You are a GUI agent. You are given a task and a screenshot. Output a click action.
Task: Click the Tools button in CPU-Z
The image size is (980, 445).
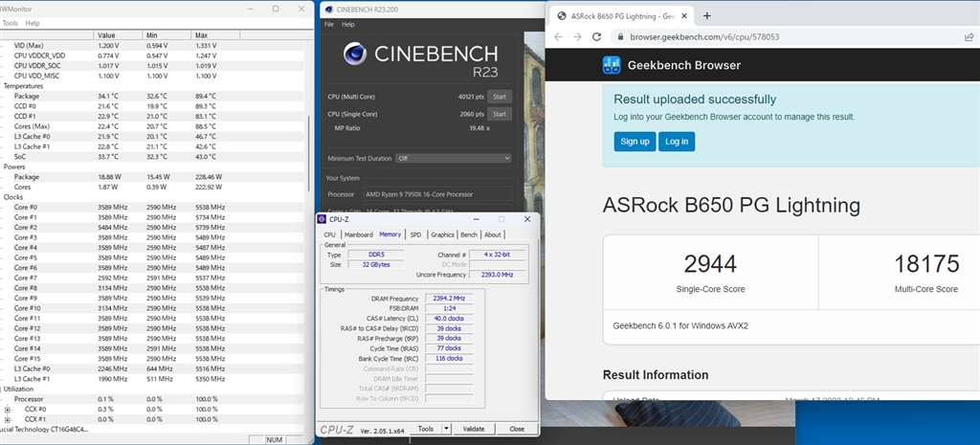click(x=426, y=429)
